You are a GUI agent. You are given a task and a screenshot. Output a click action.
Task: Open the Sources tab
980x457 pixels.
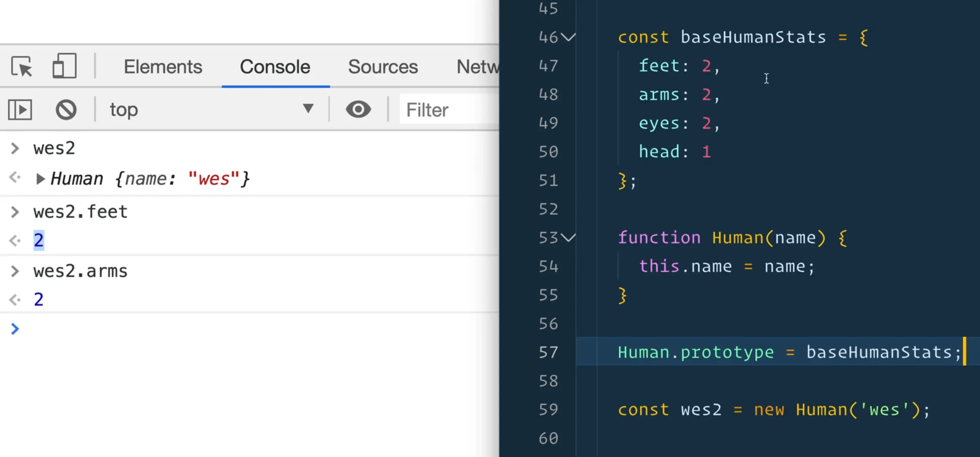pos(382,67)
